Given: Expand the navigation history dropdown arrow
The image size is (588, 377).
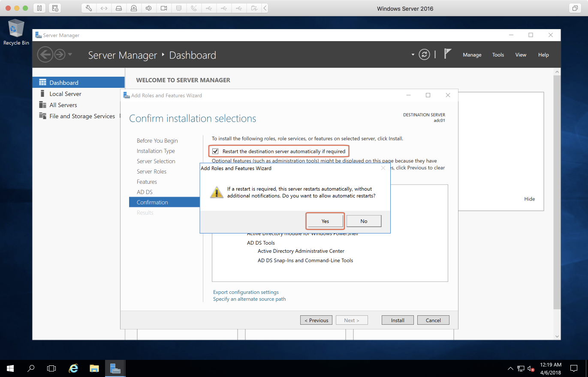Looking at the screenshot, I should point(70,54).
